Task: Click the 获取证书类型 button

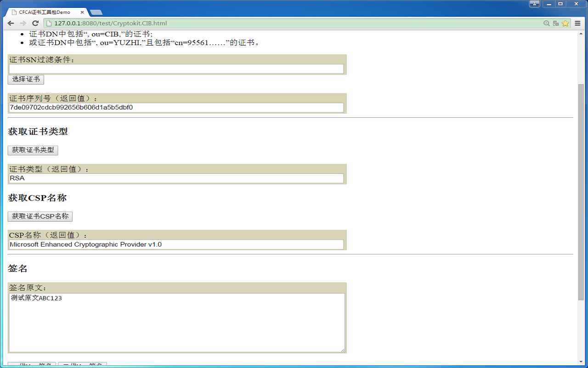Action: 33,150
